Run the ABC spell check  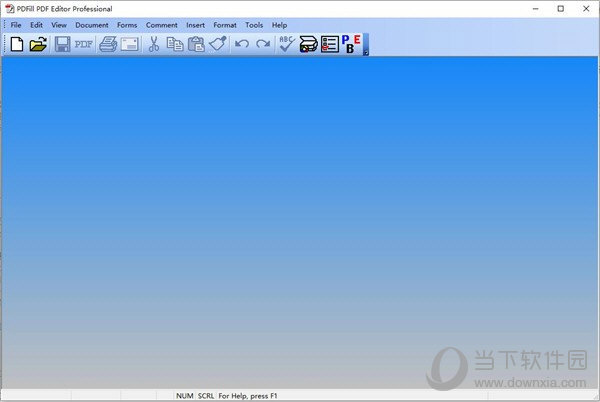[x=287, y=44]
